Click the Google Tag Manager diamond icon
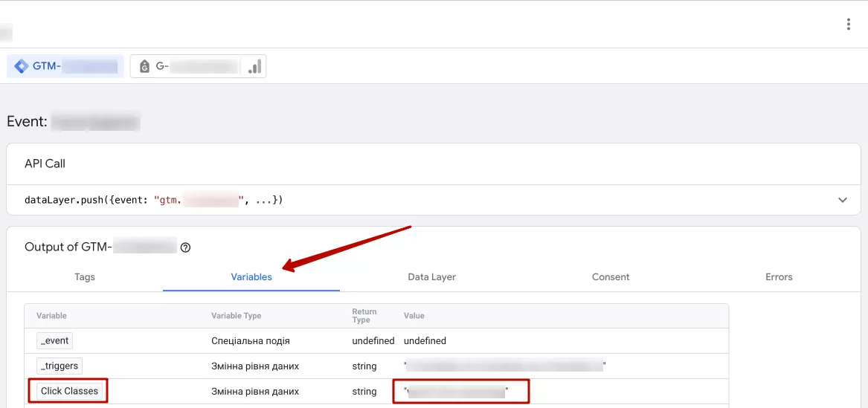This screenshot has height=408, width=868. pyautogui.click(x=21, y=66)
